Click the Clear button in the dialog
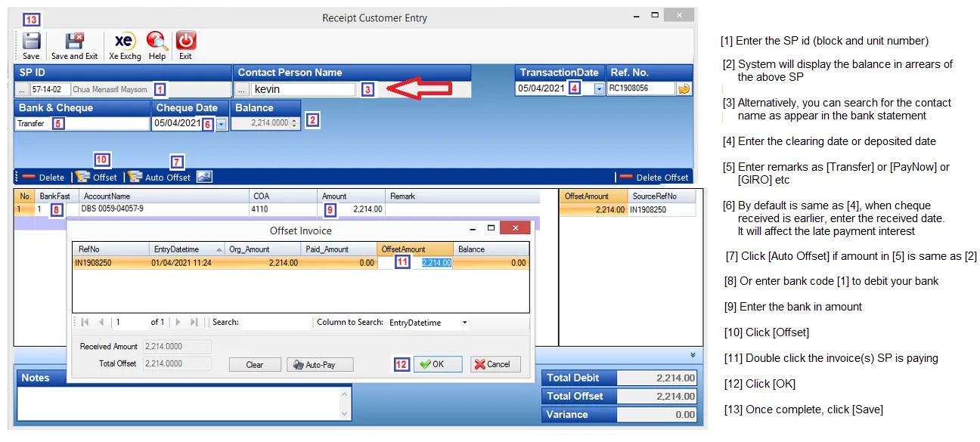 tap(255, 364)
